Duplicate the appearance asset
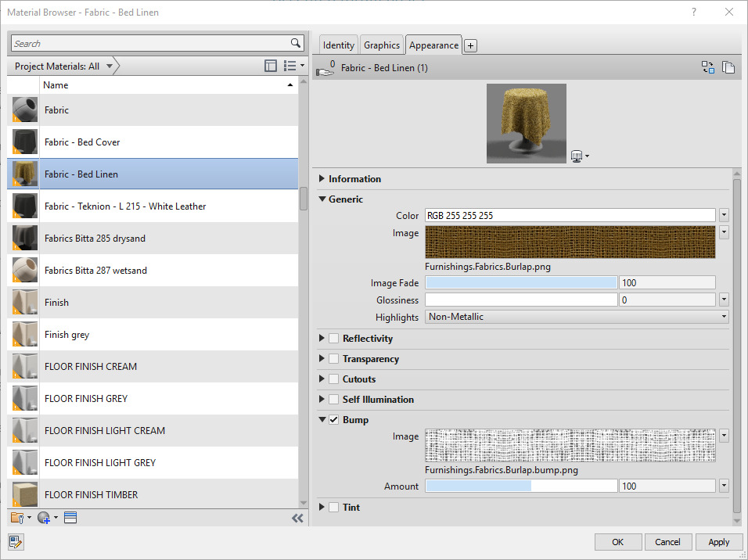This screenshot has width=748, height=560. pyautogui.click(x=729, y=67)
